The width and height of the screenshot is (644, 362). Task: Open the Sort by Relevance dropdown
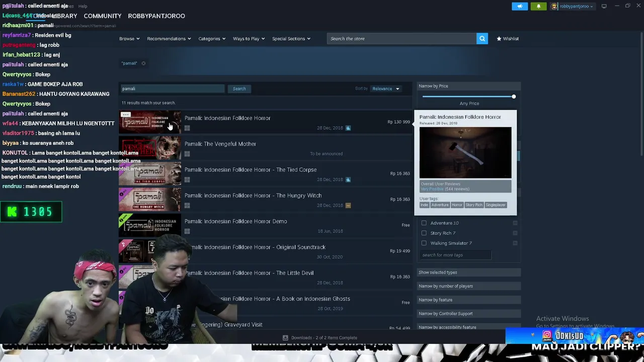coord(385,88)
